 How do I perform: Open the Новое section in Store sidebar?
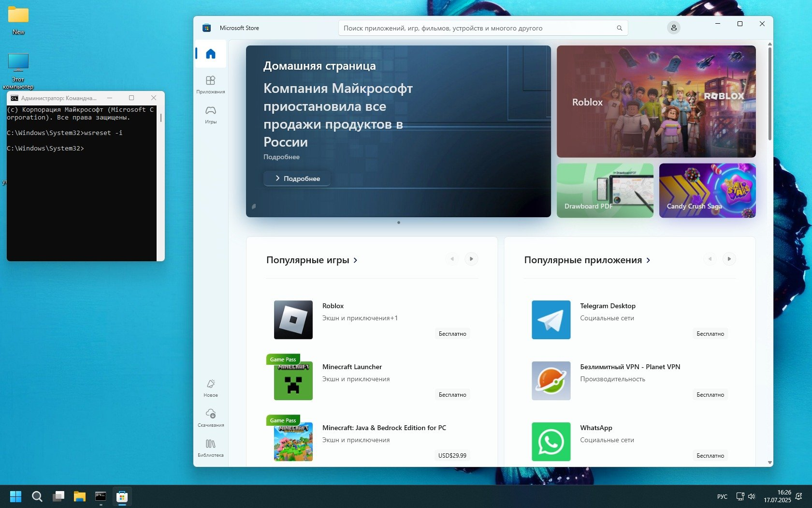coord(211,388)
